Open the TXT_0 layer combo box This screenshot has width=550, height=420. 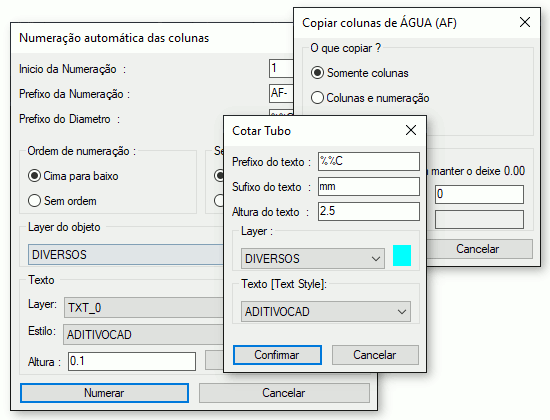[144, 308]
